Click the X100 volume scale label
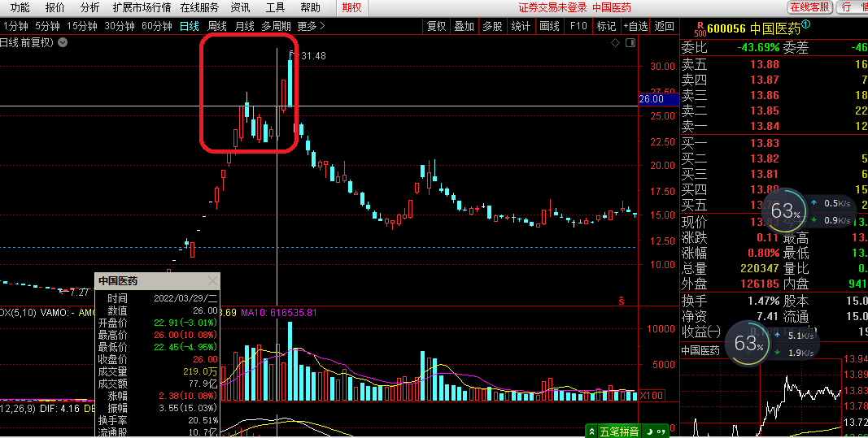Image resolution: width=868 pixels, height=438 pixels. (x=652, y=396)
